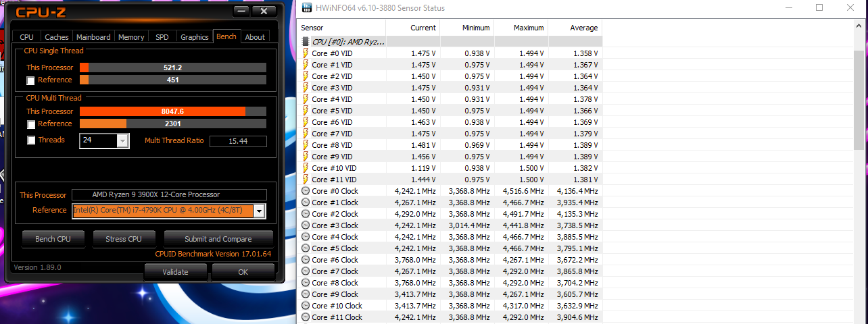Viewport: 868px width, 324px height.
Task: Click Submit and Compare button
Action: (x=218, y=239)
